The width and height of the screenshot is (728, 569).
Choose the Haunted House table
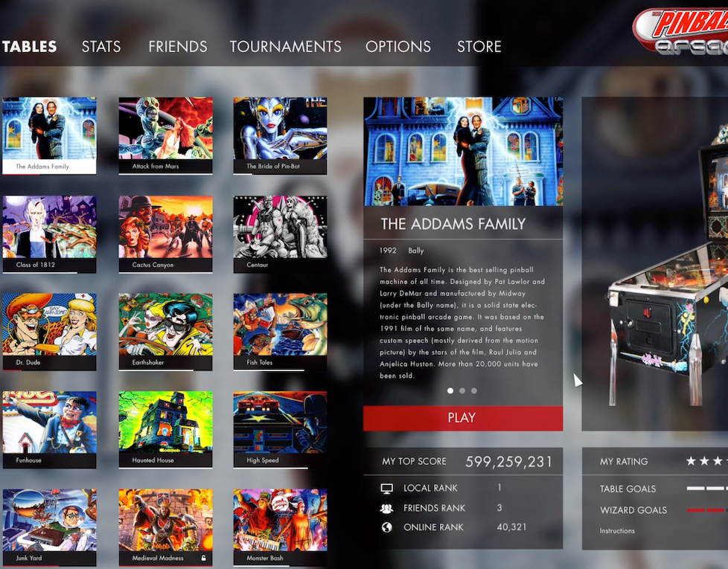coord(166,430)
